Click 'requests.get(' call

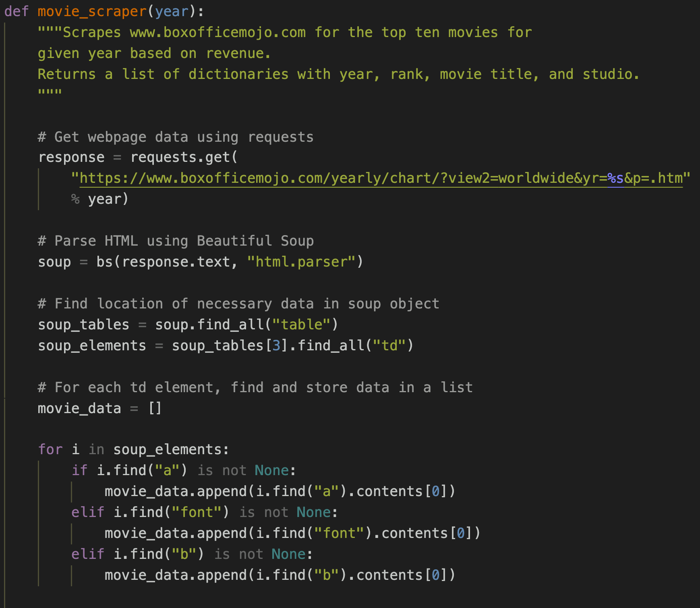184,157
